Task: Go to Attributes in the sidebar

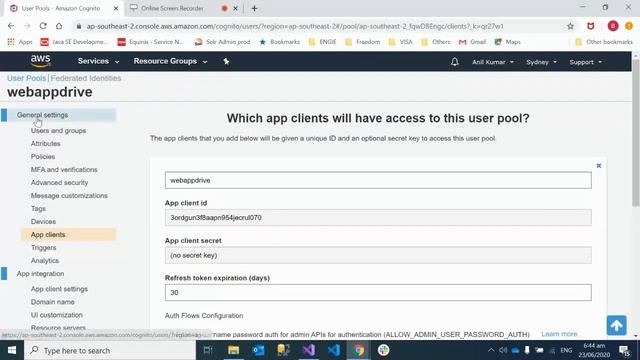Action: point(46,144)
